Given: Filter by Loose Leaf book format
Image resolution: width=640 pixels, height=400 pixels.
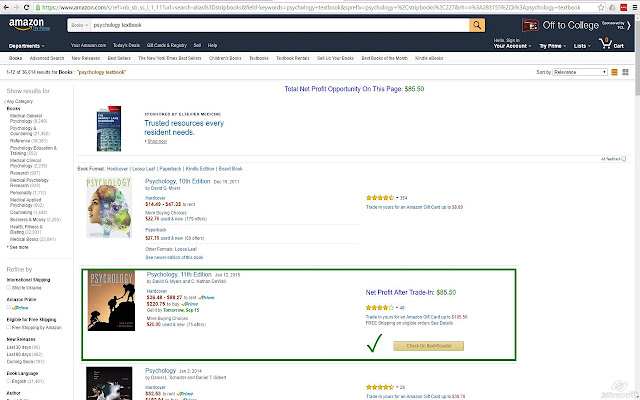Looking at the screenshot, I should [144, 169].
